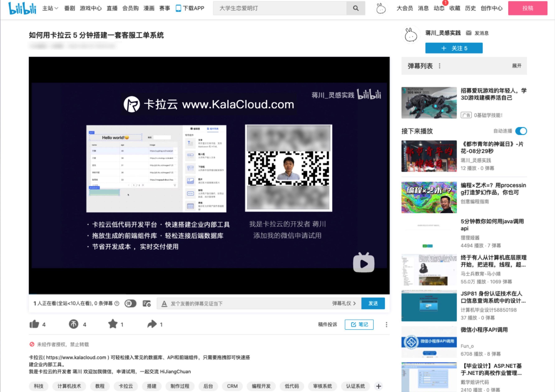Open 历史 in the top bar
The height and width of the screenshot is (392, 555).
click(470, 8)
